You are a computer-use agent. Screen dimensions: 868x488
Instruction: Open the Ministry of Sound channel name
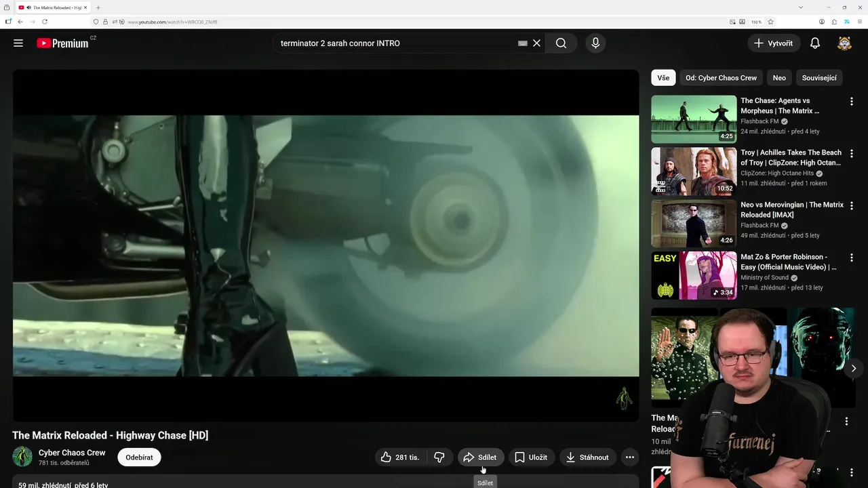point(764,278)
